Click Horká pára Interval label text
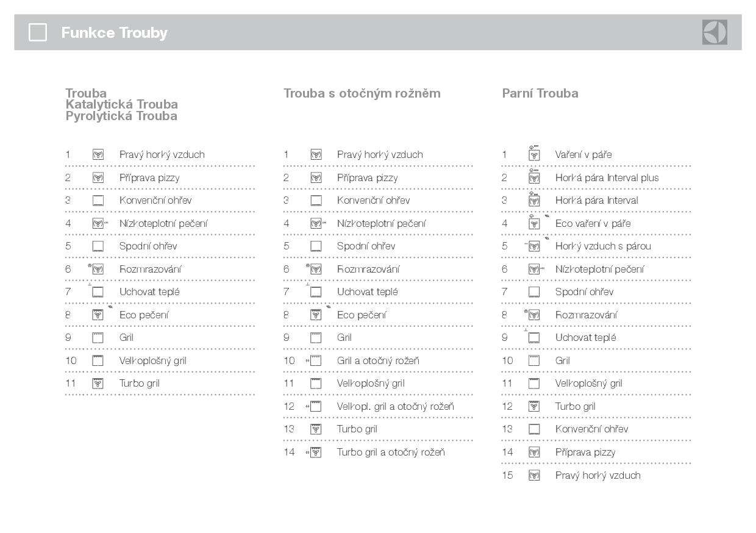756x533 pixels. click(x=596, y=201)
